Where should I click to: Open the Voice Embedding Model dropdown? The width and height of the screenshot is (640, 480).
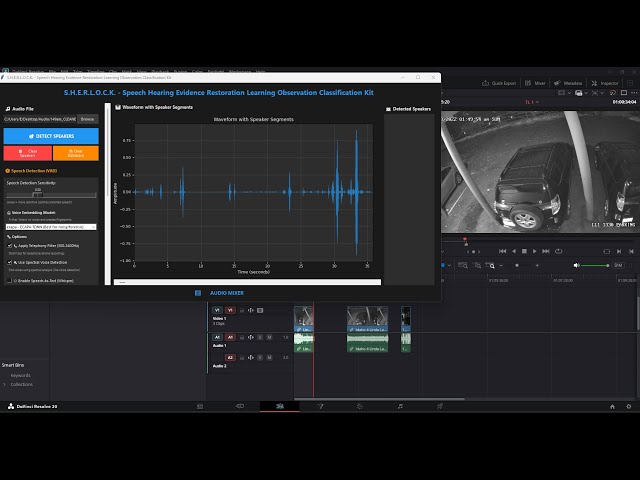(51, 227)
